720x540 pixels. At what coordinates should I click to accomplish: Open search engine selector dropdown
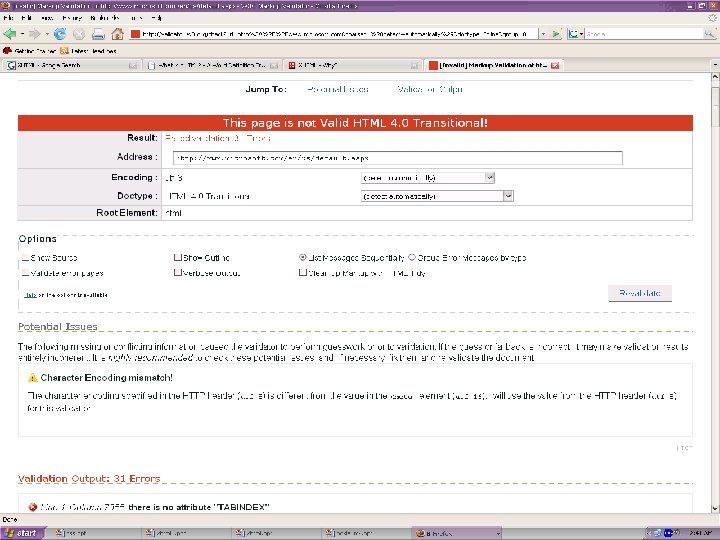[x=575, y=34]
